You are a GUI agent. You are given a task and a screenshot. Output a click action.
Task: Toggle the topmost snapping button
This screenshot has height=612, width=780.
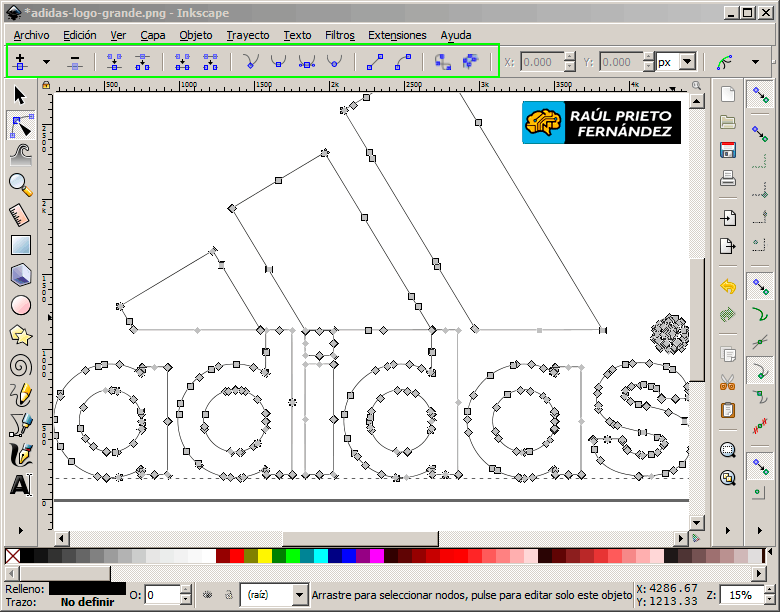click(760, 95)
